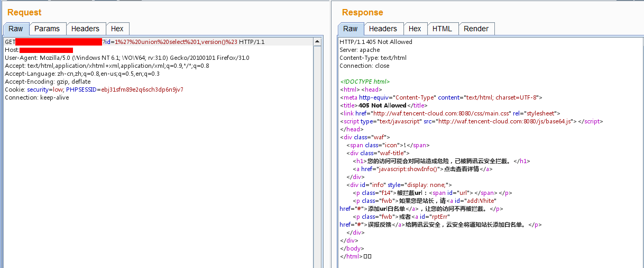644x268 pixels.
Task: Click the javascript:showInfo() anchor line
Action: [x=423, y=169]
